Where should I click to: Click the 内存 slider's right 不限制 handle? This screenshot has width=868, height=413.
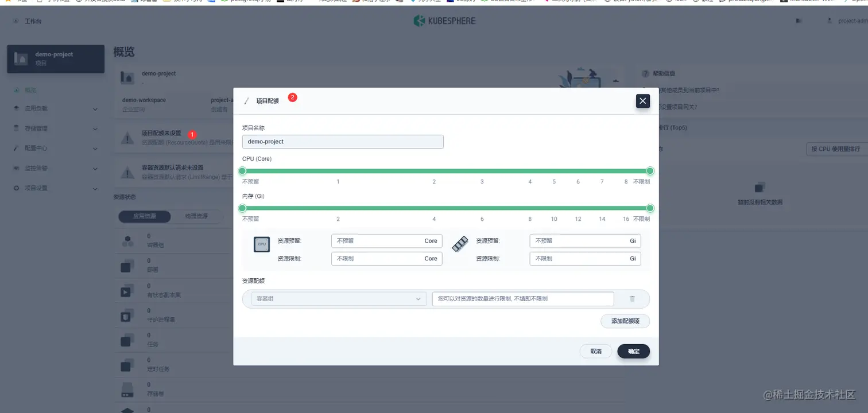point(650,208)
